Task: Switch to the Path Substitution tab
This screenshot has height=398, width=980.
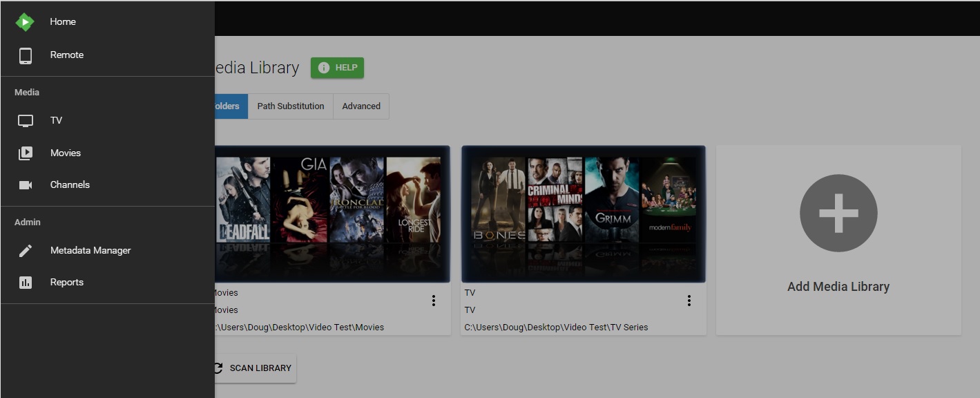Action: click(x=290, y=106)
